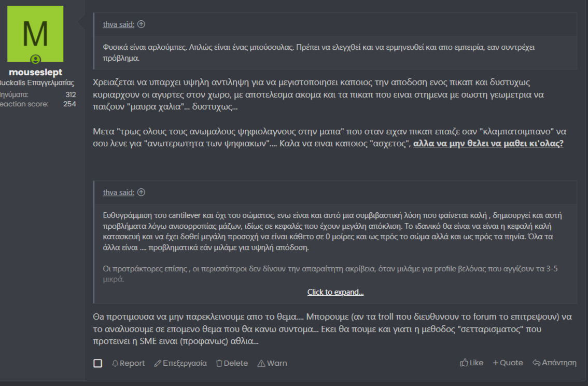Open the first "thva said:" quote link
Screen dimensions: 588x386
(x=118, y=24)
